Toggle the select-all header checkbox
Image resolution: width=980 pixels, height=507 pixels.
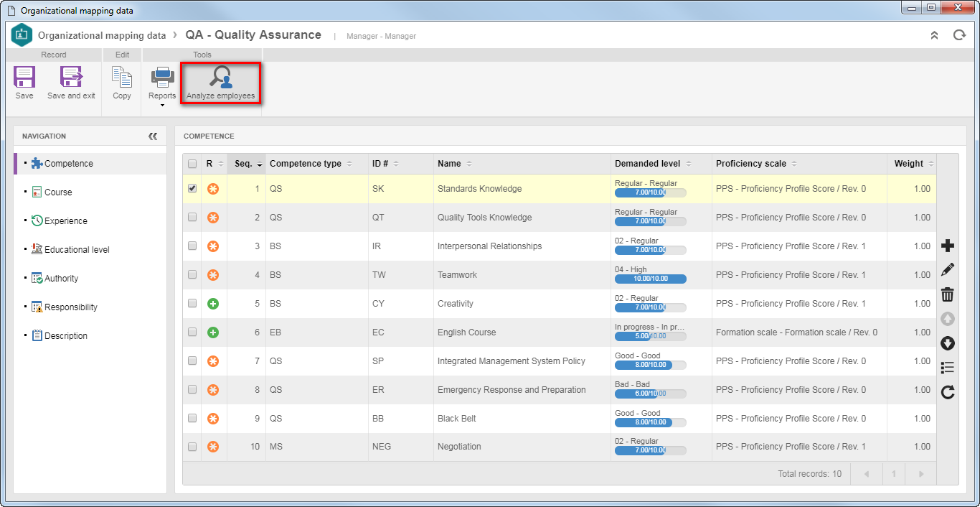pos(192,164)
